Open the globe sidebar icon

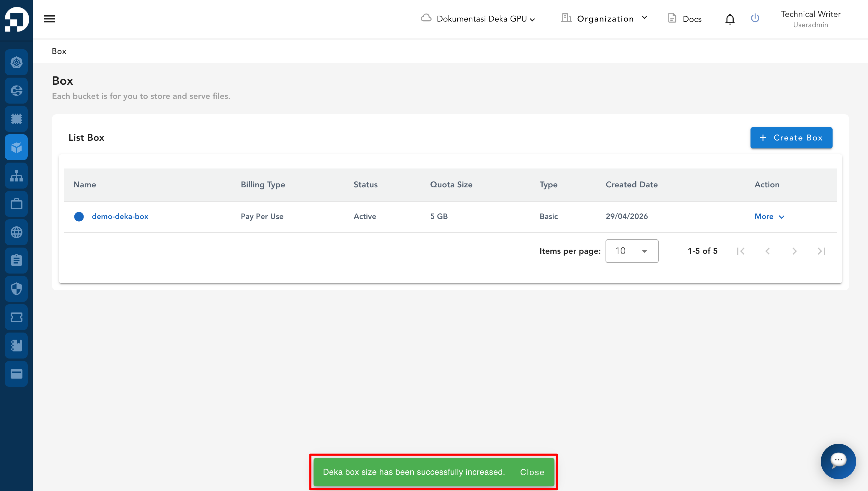(16, 232)
